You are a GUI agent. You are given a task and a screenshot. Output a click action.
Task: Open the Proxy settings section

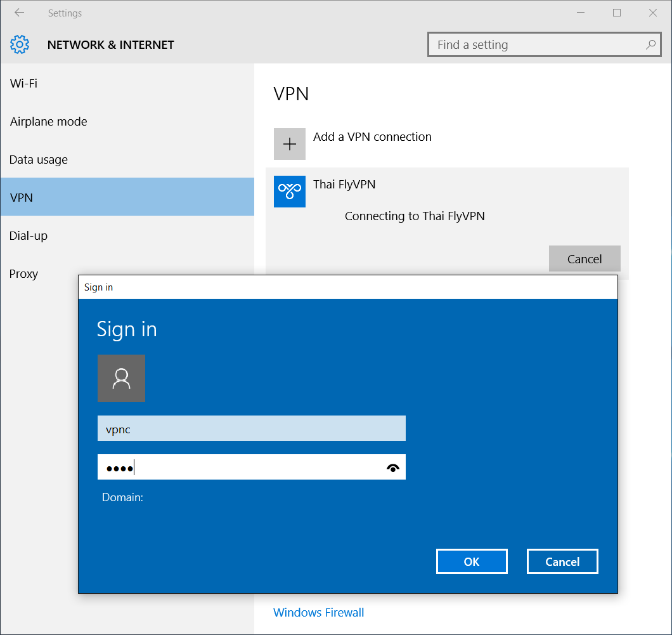point(24,273)
